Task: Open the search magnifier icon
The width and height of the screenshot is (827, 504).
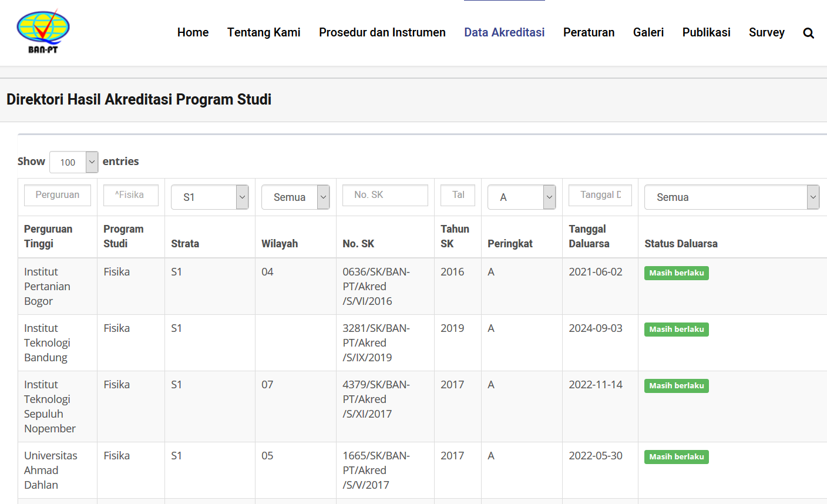Action: click(x=809, y=33)
